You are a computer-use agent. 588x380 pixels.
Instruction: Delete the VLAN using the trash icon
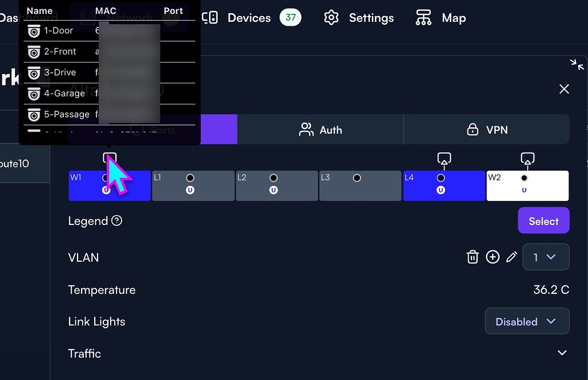point(473,257)
